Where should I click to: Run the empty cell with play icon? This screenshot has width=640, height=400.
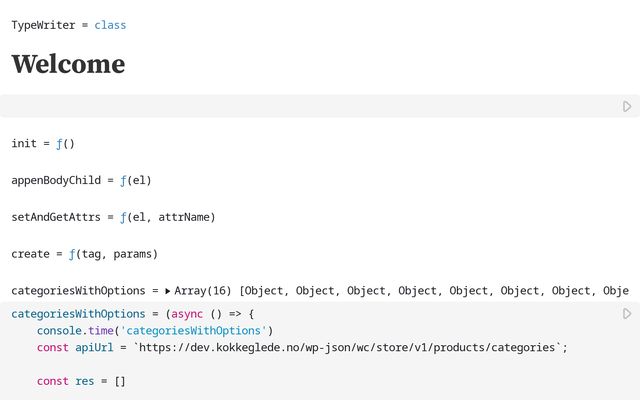(627, 106)
